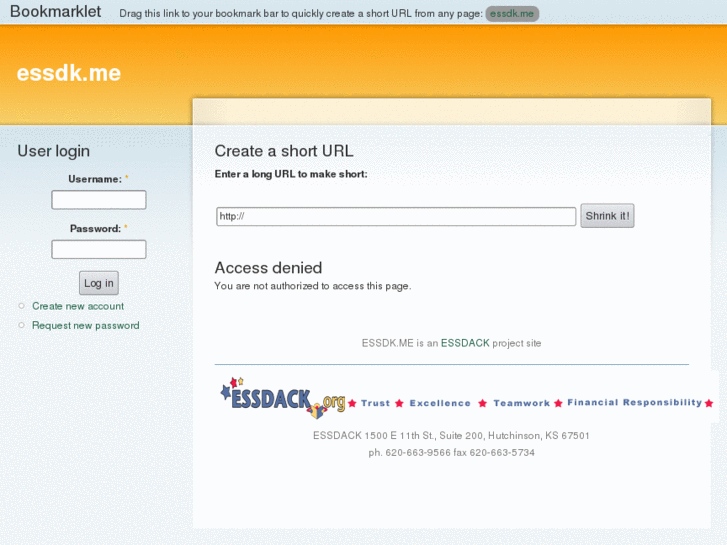Open the essdk.me site title
Viewport: 727px width, 545px height.
69,73
